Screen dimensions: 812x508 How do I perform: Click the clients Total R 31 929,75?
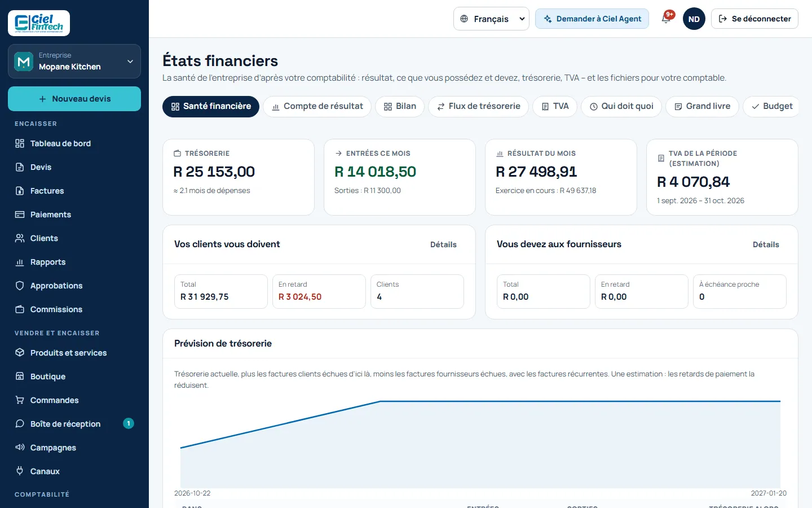[x=205, y=297]
